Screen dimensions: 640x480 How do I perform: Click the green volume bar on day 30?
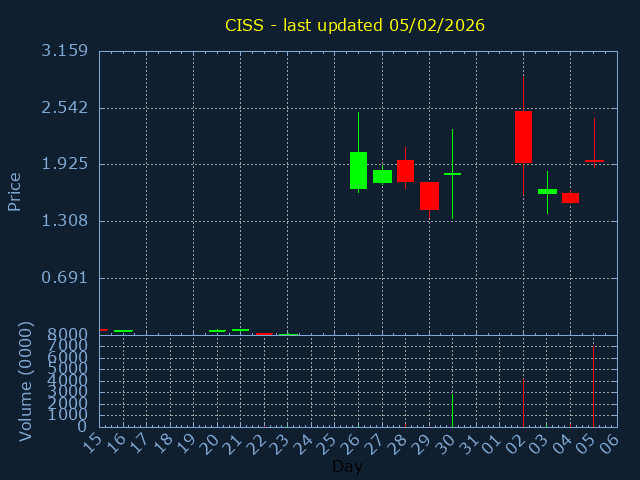[x=452, y=410]
